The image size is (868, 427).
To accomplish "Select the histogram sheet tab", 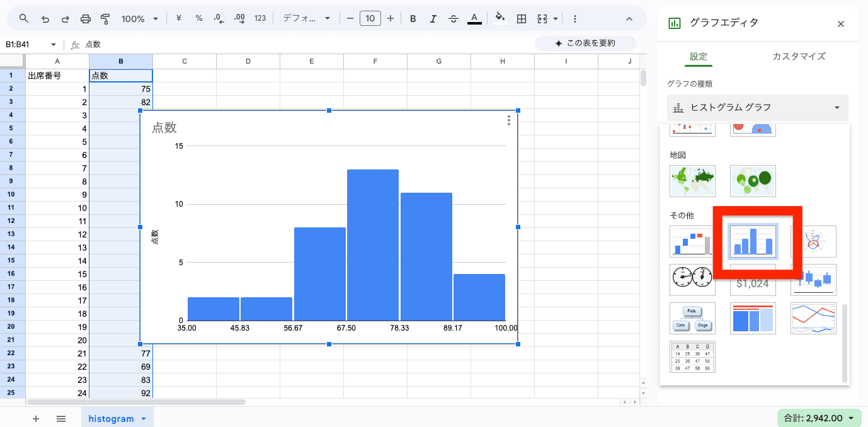I will (x=111, y=419).
